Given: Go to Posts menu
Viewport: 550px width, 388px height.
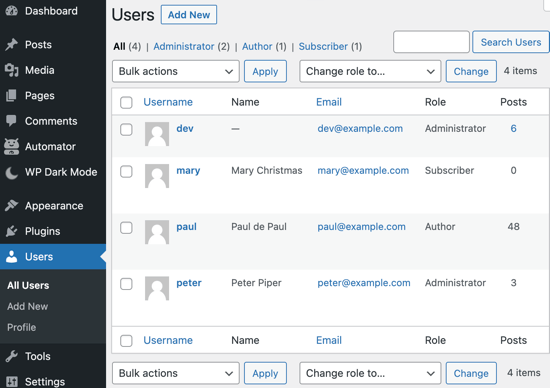Looking at the screenshot, I should point(38,45).
